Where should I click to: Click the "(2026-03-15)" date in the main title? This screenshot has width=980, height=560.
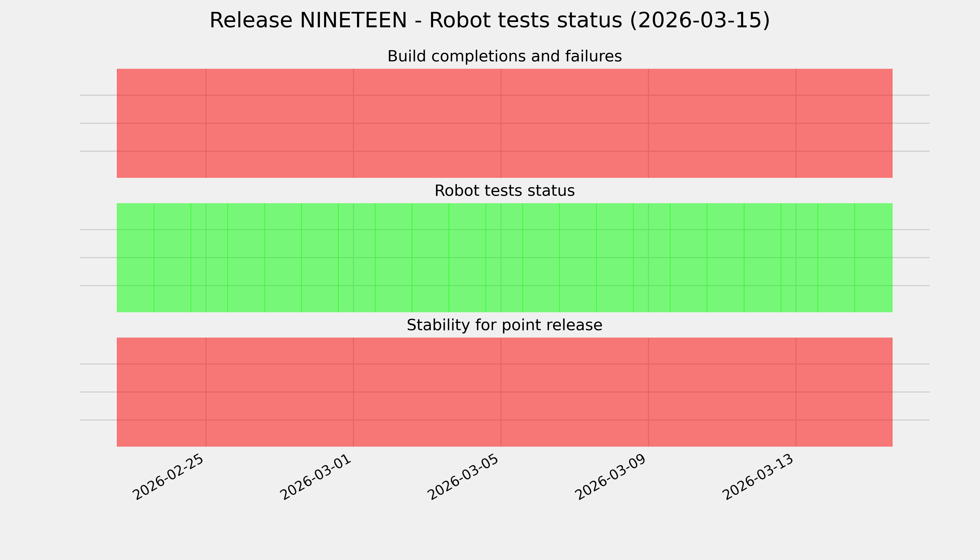coord(700,20)
